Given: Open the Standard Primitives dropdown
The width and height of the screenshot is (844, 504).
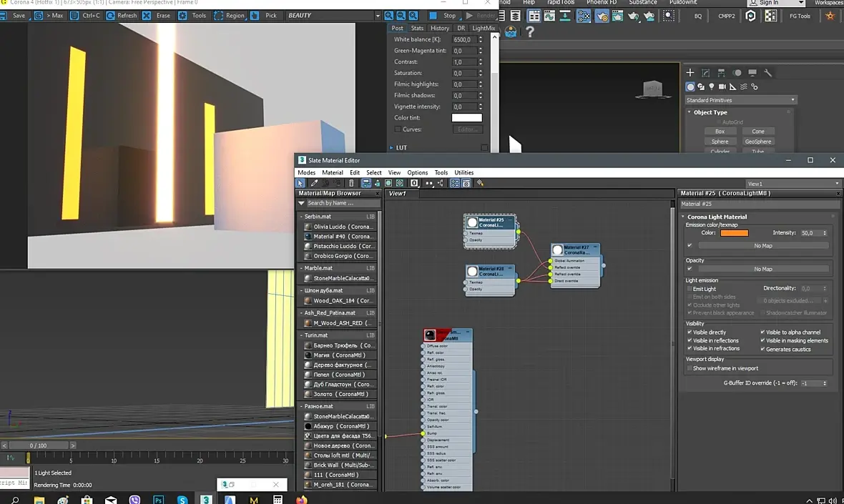Looking at the screenshot, I should 741,100.
